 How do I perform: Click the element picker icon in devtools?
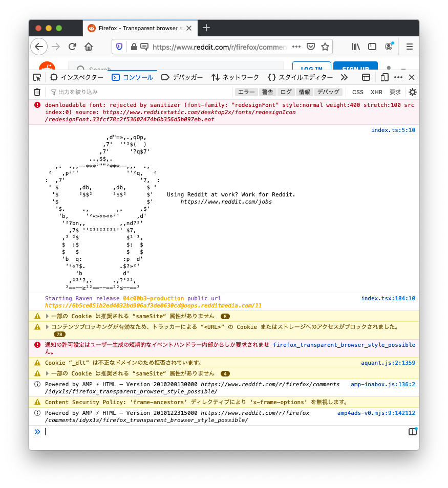click(x=37, y=77)
